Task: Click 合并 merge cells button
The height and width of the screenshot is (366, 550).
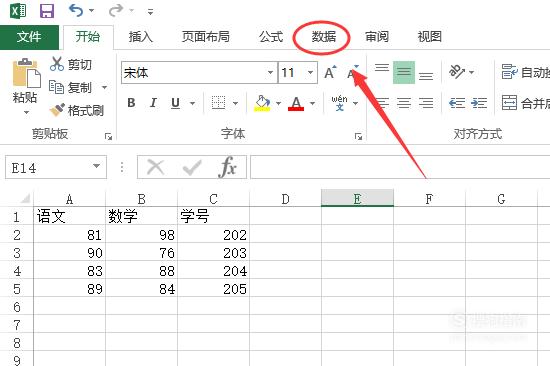Action: coord(525,103)
